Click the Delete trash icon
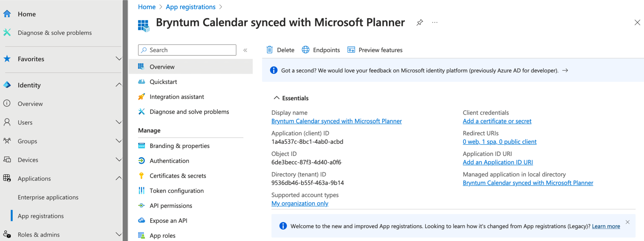Image resolution: width=644 pixels, height=241 pixels. pyautogui.click(x=269, y=50)
